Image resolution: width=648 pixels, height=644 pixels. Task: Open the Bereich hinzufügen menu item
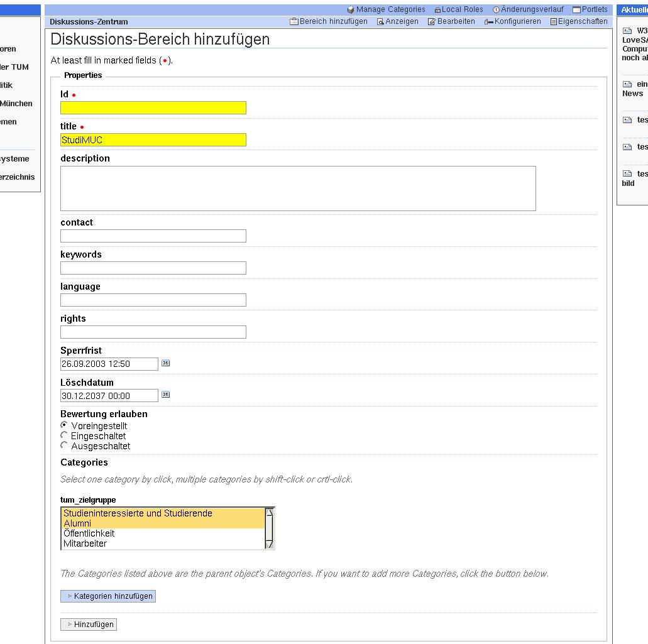(333, 21)
